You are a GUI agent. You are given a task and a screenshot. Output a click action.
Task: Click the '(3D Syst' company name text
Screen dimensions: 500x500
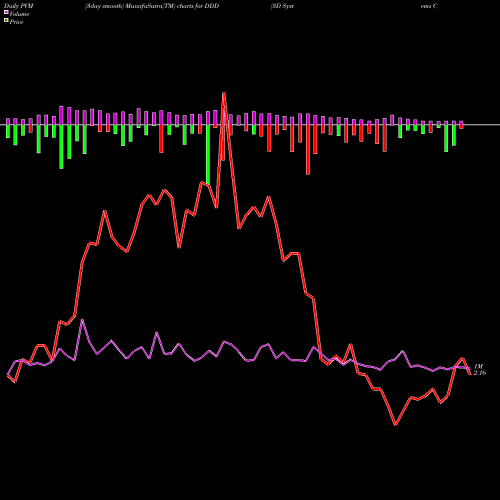pyautogui.click(x=282, y=6)
